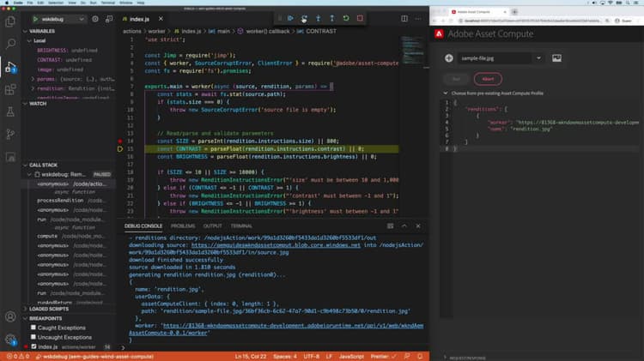Click the Run button in Asset Compute
This screenshot has height=361, width=644.
point(456,79)
